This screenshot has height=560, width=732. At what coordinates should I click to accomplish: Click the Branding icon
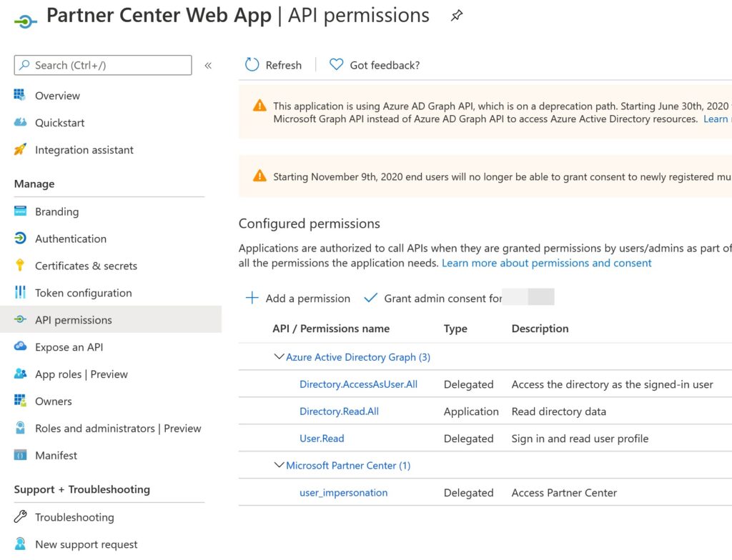20,211
